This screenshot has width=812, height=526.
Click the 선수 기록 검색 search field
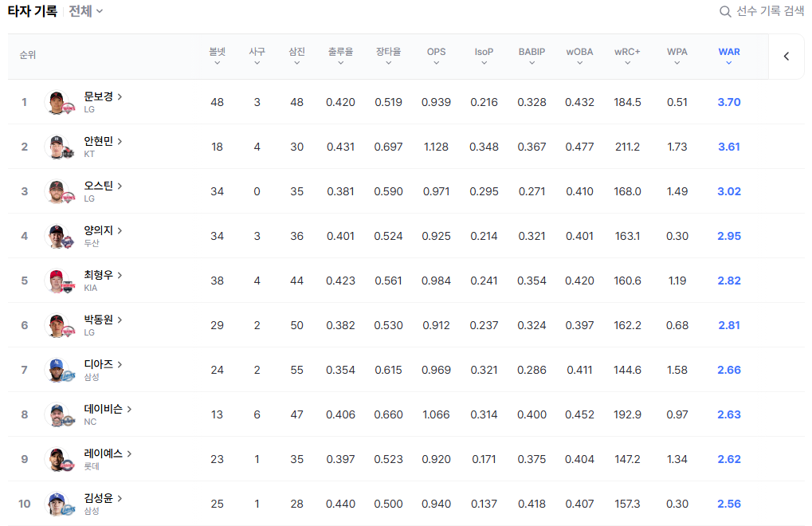[770, 11]
